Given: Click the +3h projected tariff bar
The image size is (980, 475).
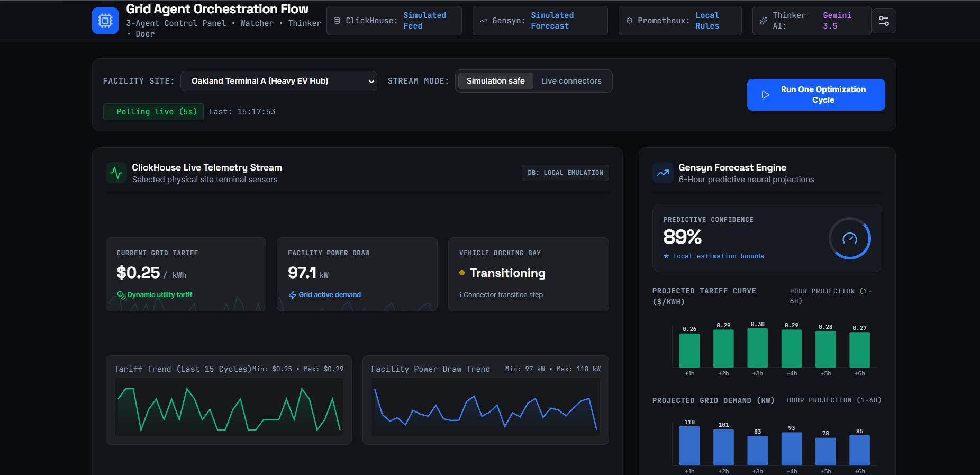Looking at the screenshot, I should click(x=757, y=348).
